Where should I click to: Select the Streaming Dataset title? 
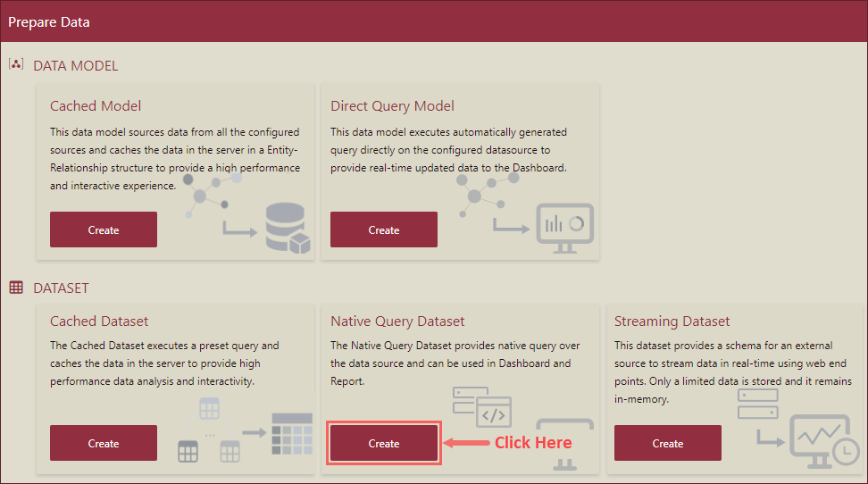coord(672,321)
